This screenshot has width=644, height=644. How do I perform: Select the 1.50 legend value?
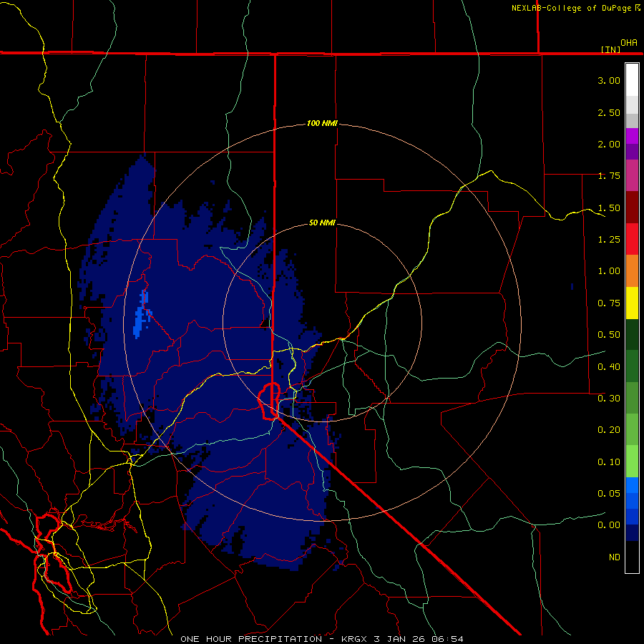pyautogui.click(x=609, y=208)
